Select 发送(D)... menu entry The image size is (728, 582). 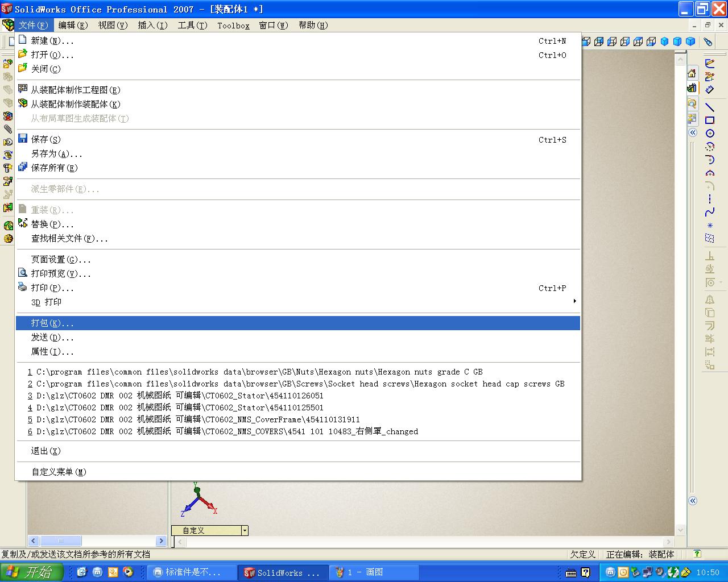298,338
